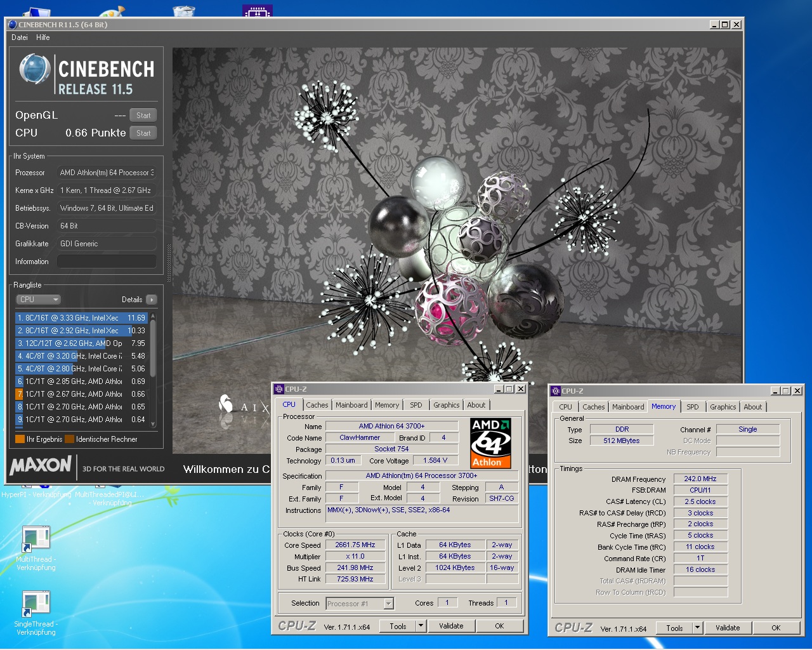Select Memory tab in right CPU-Z

click(x=664, y=406)
